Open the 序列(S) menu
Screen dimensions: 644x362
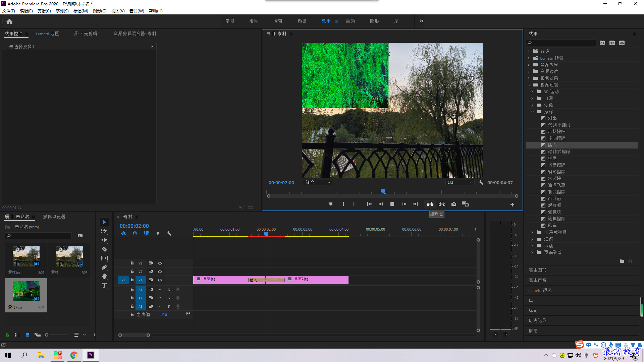coord(62,11)
